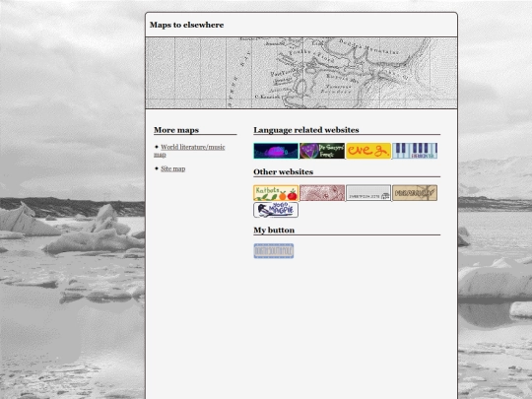Click the blue 'My button' badge

(x=274, y=251)
